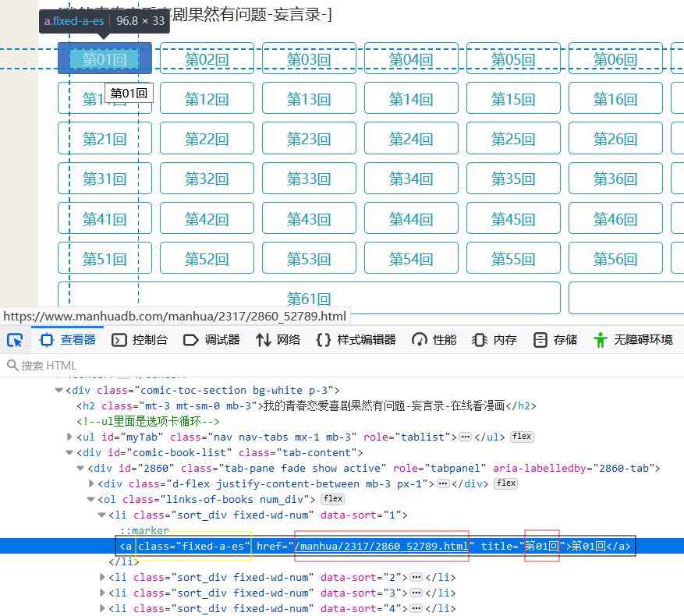684x616 pixels.
Task: Open chapter 第56回
Action: click(615, 258)
